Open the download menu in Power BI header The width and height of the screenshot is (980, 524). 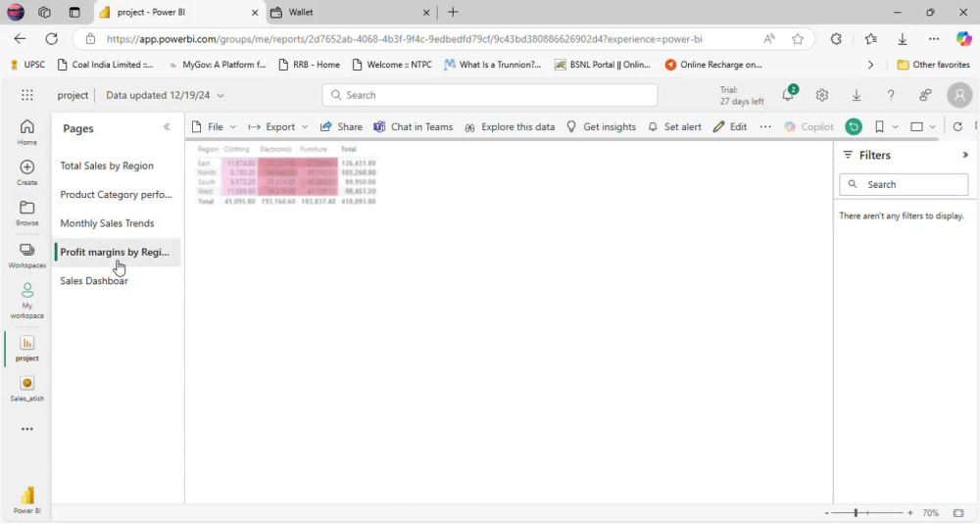pos(857,95)
